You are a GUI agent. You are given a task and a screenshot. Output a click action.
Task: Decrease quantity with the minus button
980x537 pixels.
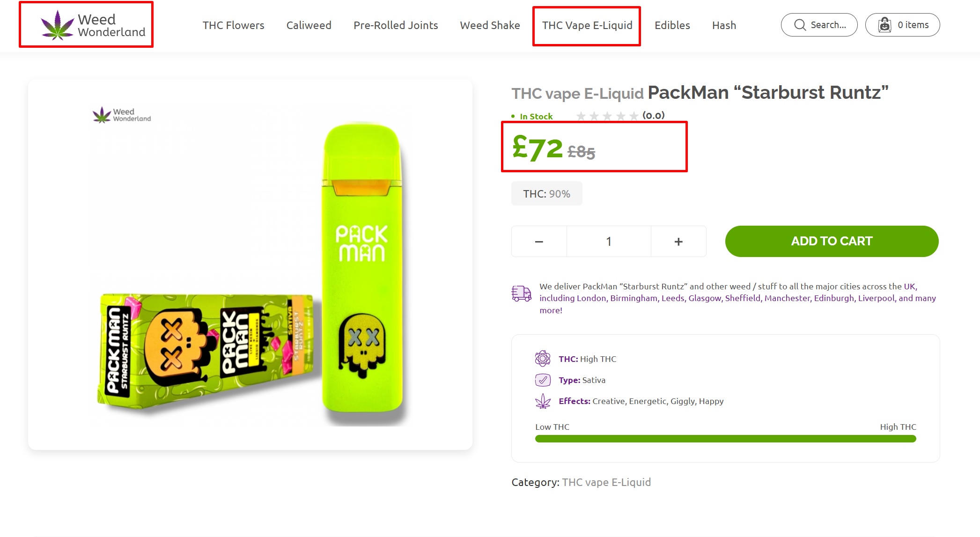[x=539, y=242]
